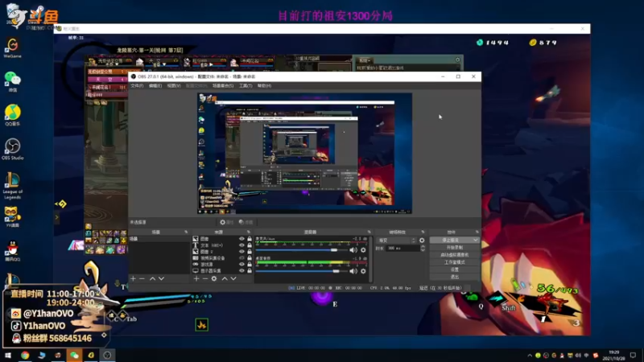Open the WeGame desktop shortcut

click(12, 47)
